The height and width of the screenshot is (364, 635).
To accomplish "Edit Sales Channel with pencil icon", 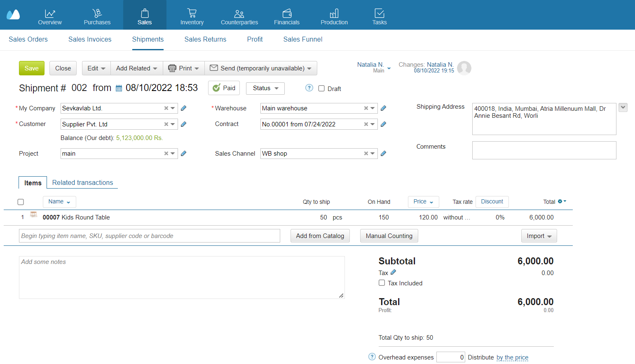I will tap(384, 154).
